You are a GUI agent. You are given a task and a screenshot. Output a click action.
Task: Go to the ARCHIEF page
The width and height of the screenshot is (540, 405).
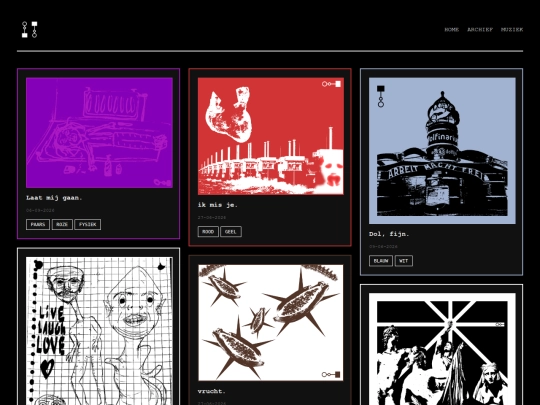(x=480, y=30)
